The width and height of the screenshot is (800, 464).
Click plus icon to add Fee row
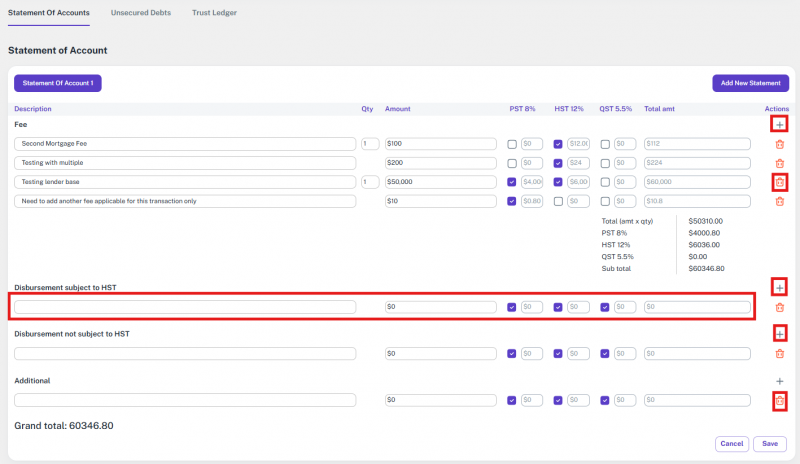click(779, 125)
